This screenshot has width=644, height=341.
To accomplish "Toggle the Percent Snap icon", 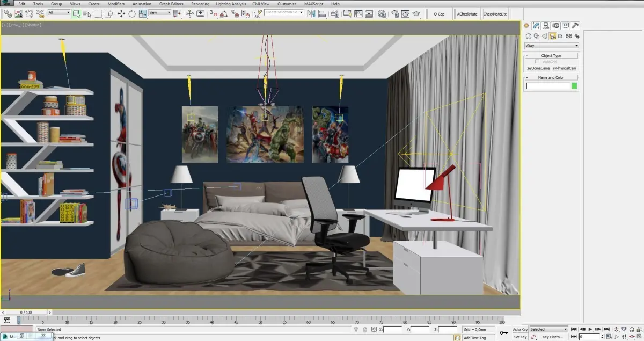I will point(235,13).
